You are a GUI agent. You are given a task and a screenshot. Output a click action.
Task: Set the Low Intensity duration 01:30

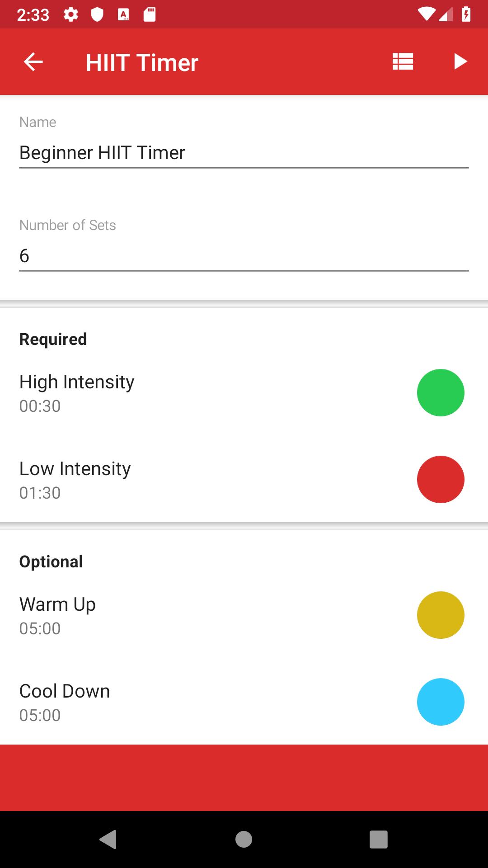pyautogui.click(x=40, y=493)
